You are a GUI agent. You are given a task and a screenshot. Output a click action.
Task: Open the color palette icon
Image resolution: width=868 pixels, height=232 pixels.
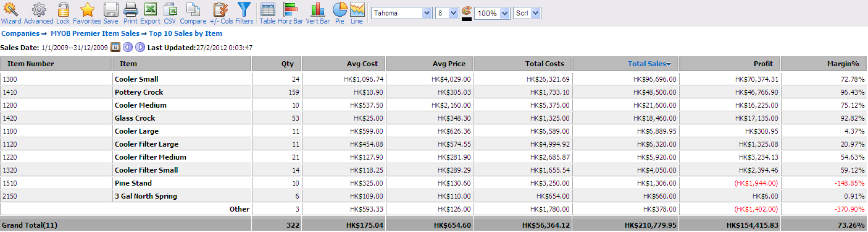point(467,11)
